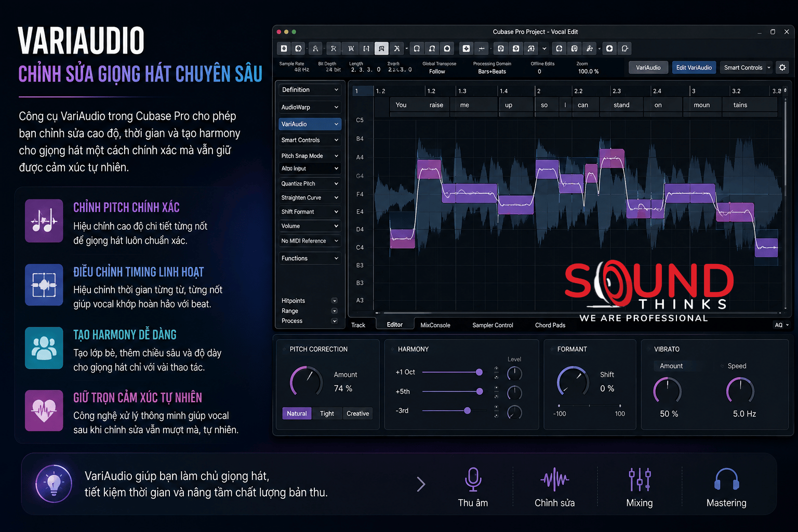Image resolution: width=798 pixels, height=532 pixels.
Task: Open the Alto Input dropdown
Action: (310, 168)
